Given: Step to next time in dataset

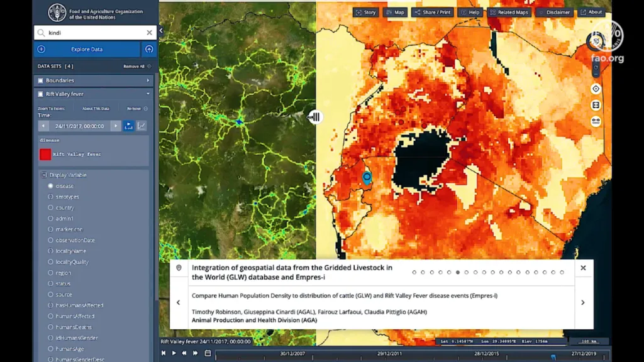Looking at the screenshot, I should click(116, 126).
